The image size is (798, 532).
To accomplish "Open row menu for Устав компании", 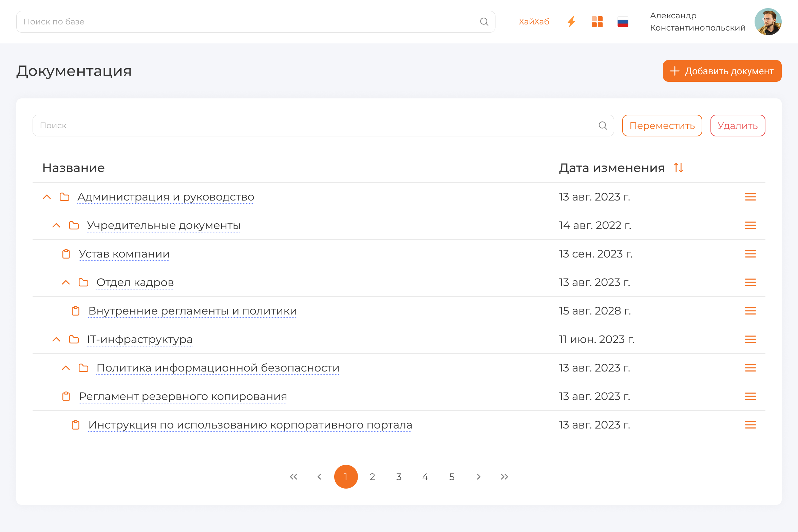I will coord(750,254).
